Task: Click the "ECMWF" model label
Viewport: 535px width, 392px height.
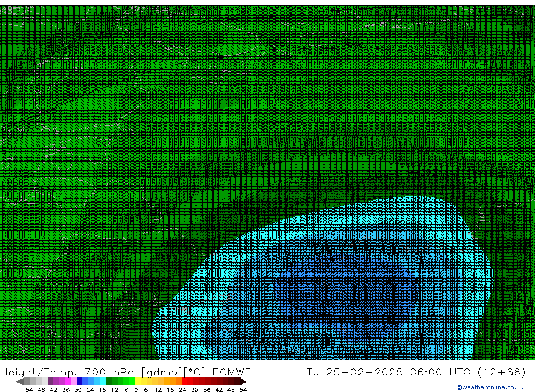Action: click(x=232, y=372)
